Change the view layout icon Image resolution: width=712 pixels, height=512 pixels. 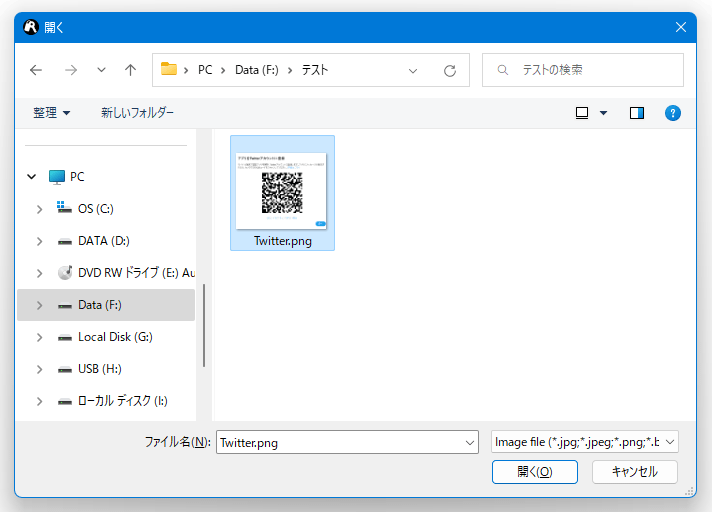click(582, 113)
